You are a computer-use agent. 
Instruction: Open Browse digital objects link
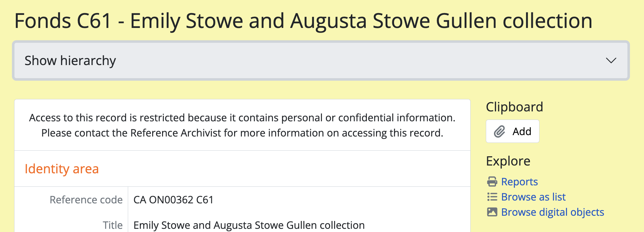pyautogui.click(x=552, y=212)
